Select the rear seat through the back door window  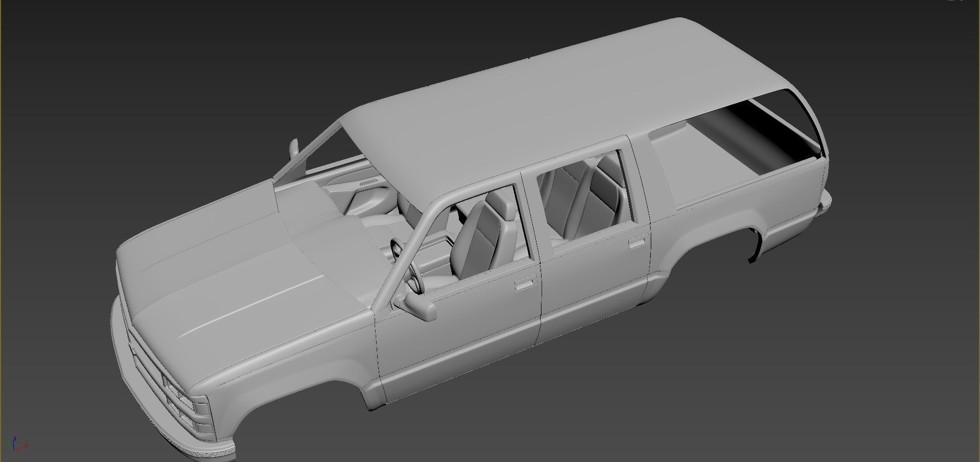point(582,197)
